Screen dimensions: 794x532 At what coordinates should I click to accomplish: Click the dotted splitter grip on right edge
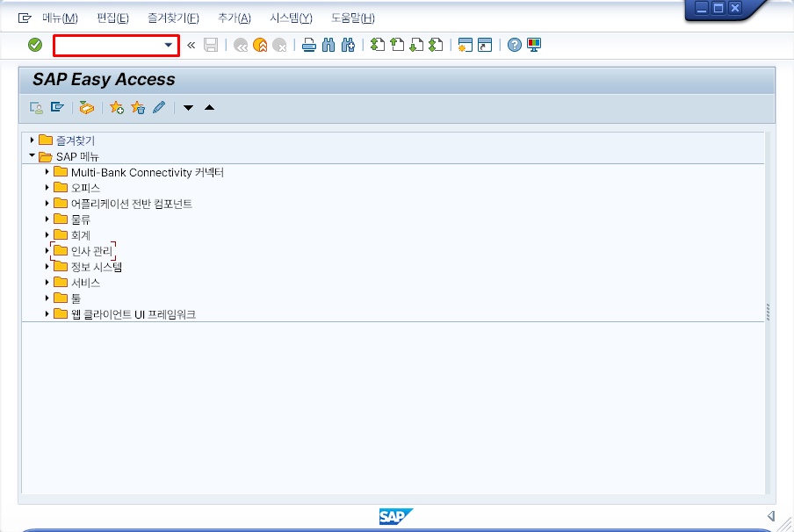769,313
